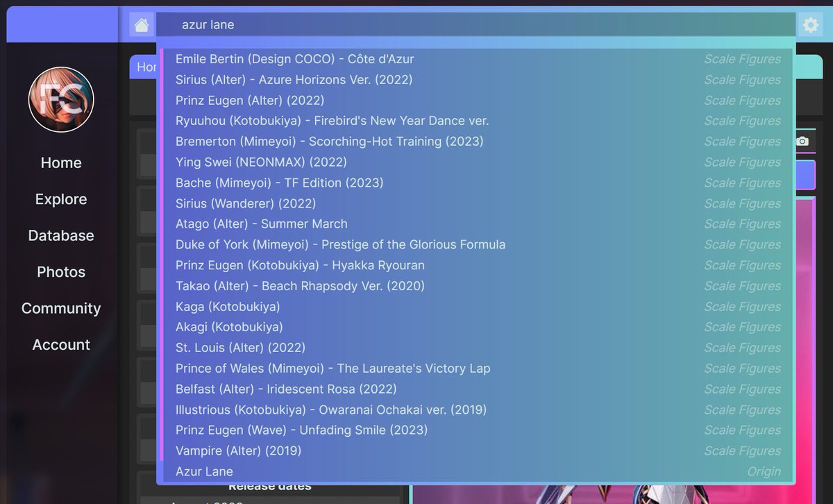The image size is (833, 504).
Task: Choose Prince of Wales - The Laureate's Victory Lap
Action: [478, 368]
